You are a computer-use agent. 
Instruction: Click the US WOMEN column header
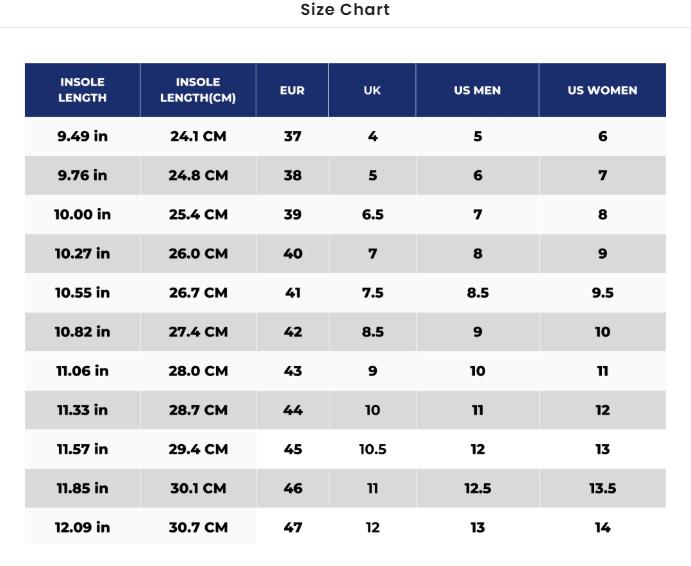(x=602, y=90)
